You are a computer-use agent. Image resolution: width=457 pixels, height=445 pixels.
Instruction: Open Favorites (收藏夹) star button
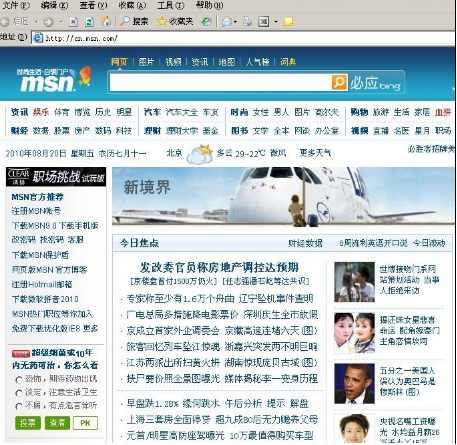[175, 22]
